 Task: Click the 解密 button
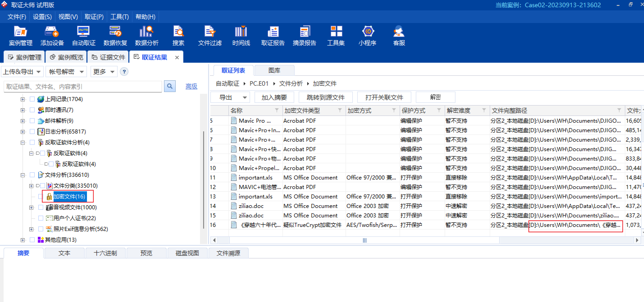[x=435, y=97]
